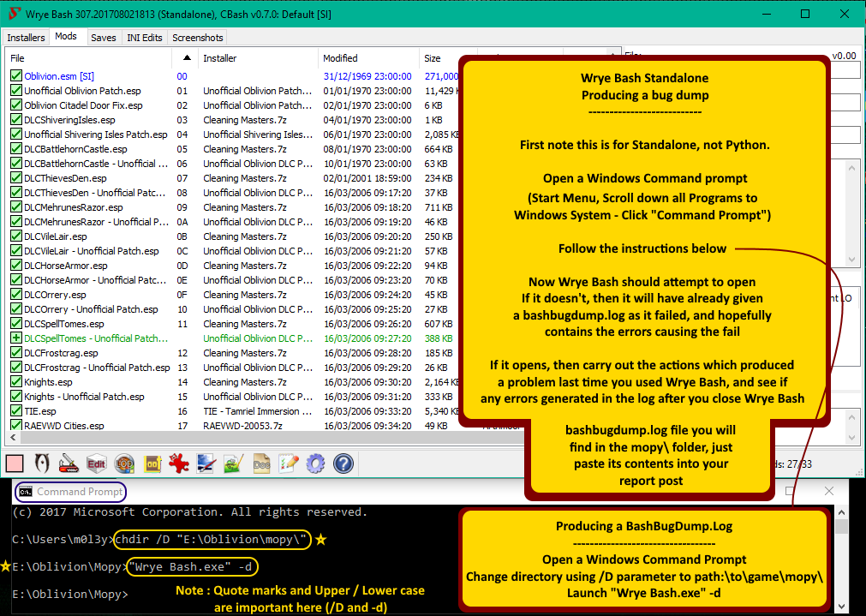Sort mods by Modified column header
The height and width of the screenshot is (616, 866).
point(340,58)
